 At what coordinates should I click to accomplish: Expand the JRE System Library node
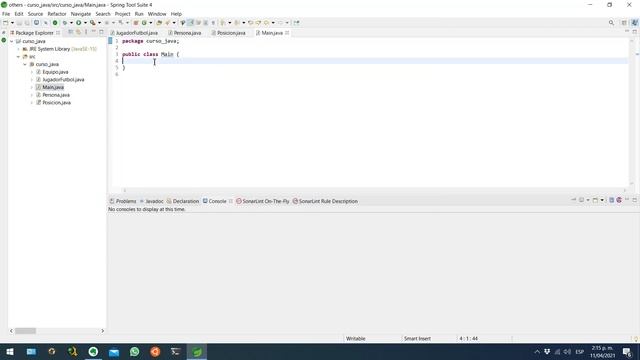tap(18, 49)
